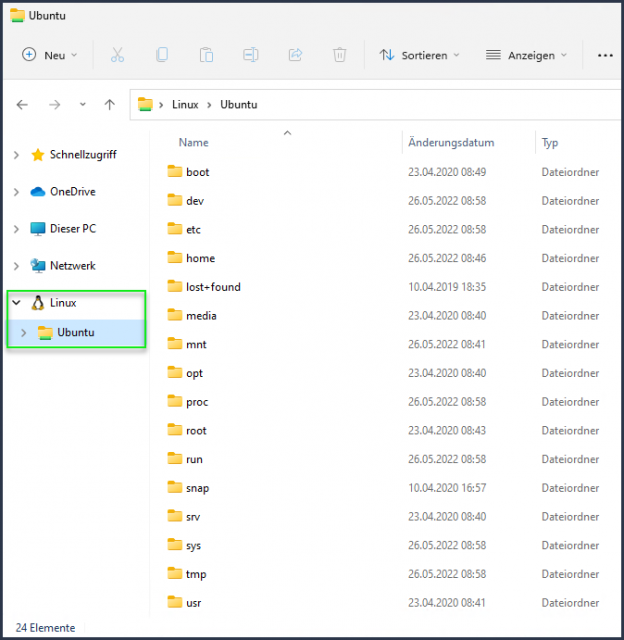The width and height of the screenshot is (624, 640).
Task: Click the Rename icon in toolbar
Action: (251, 55)
